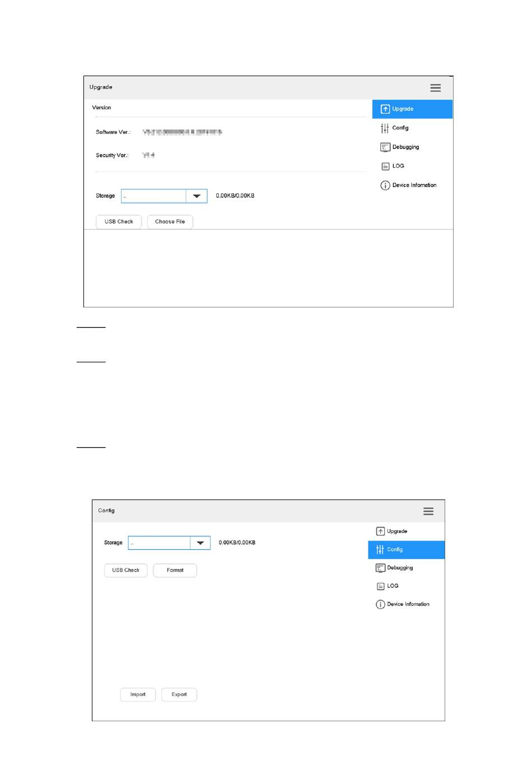Screen dimensions: 532x761
Task: Click the Import button
Action: [x=138, y=695]
